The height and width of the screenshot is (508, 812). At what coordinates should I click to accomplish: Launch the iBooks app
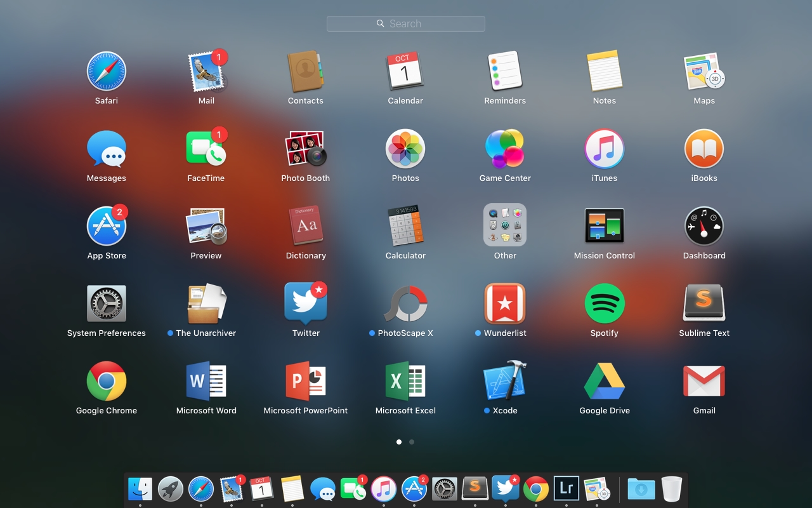704,149
